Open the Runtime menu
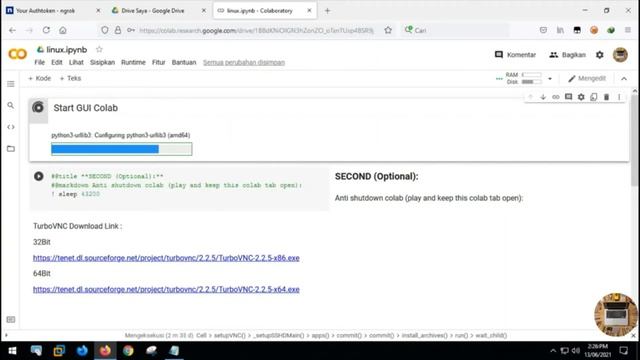The height and width of the screenshot is (360, 640). point(133,62)
